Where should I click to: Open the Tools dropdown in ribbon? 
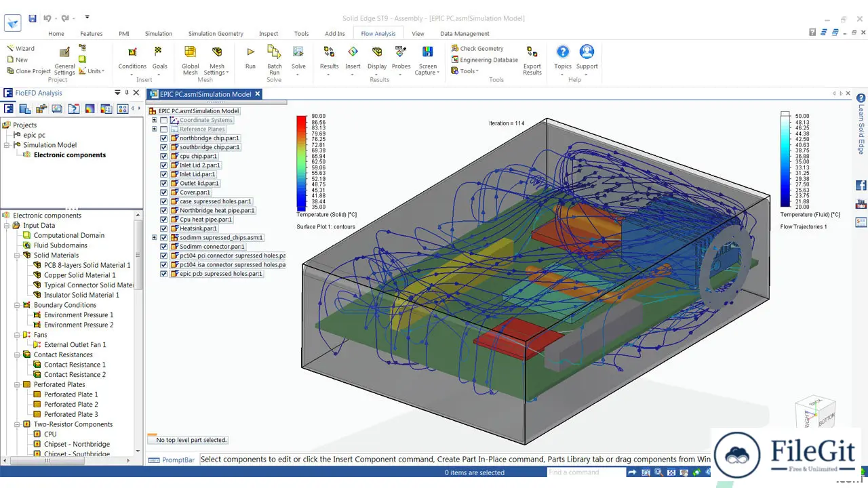(x=465, y=71)
